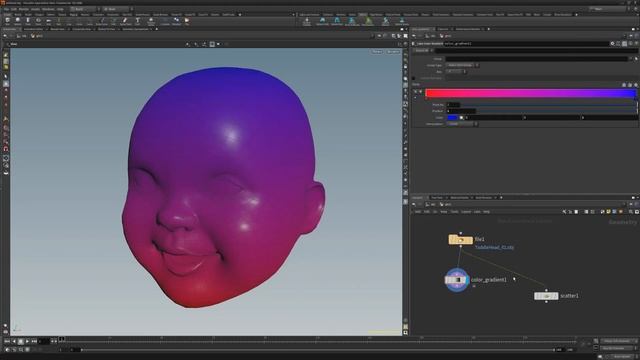This screenshot has height=360, width=640.
Task: Open the Render menu
Action: point(24,9)
